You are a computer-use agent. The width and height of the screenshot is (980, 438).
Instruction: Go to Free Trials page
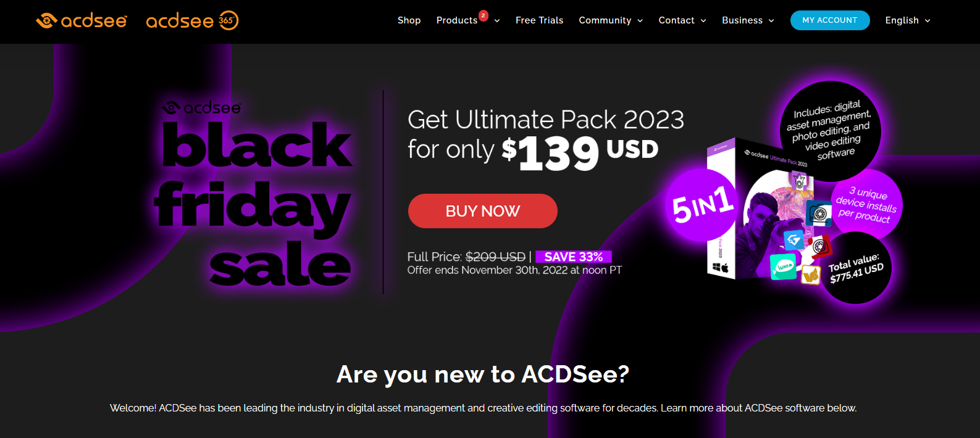point(539,20)
